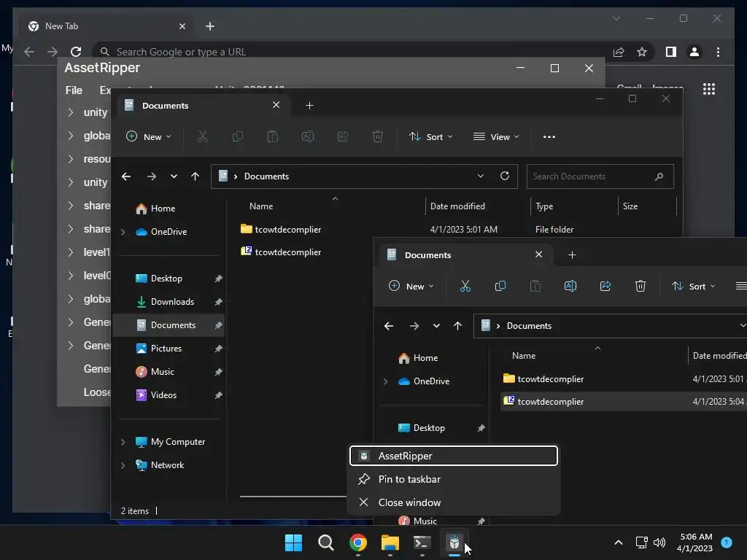Select tcowtdecomplier archive in front Explorer
Image resolution: width=747 pixels, height=560 pixels.
pos(550,402)
